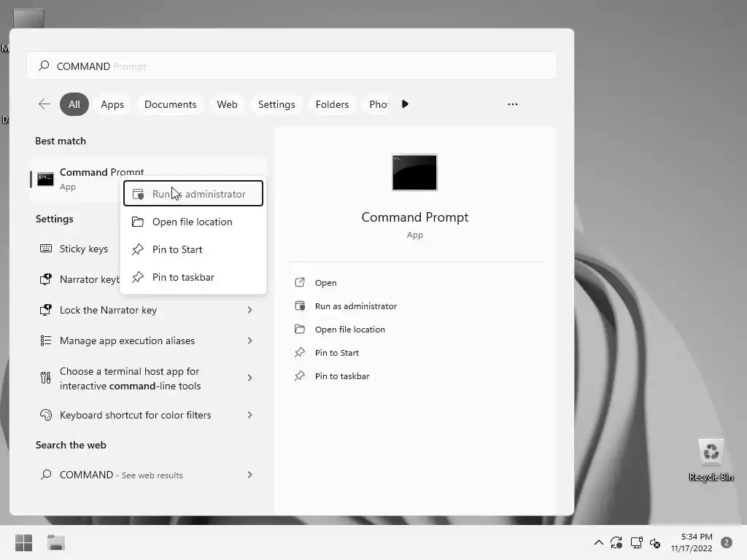The height and width of the screenshot is (560, 747).
Task: Switch to the Settings filter tab
Action: pyautogui.click(x=276, y=104)
